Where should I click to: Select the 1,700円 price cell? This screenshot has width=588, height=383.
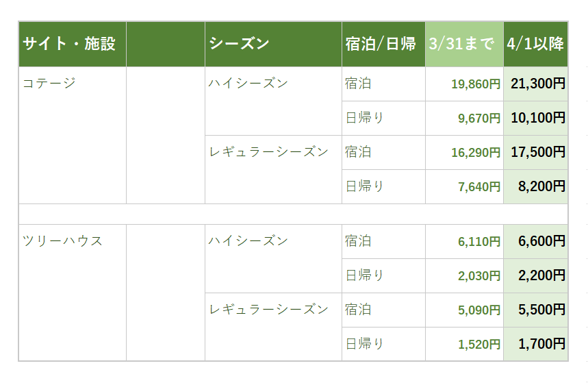coord(541,344)
